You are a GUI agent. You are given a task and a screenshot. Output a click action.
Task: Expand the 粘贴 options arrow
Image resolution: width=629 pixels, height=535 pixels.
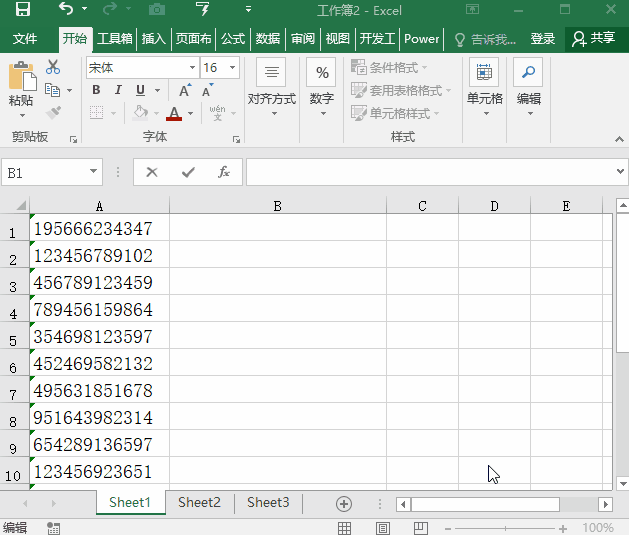click(x=22, y=116)
